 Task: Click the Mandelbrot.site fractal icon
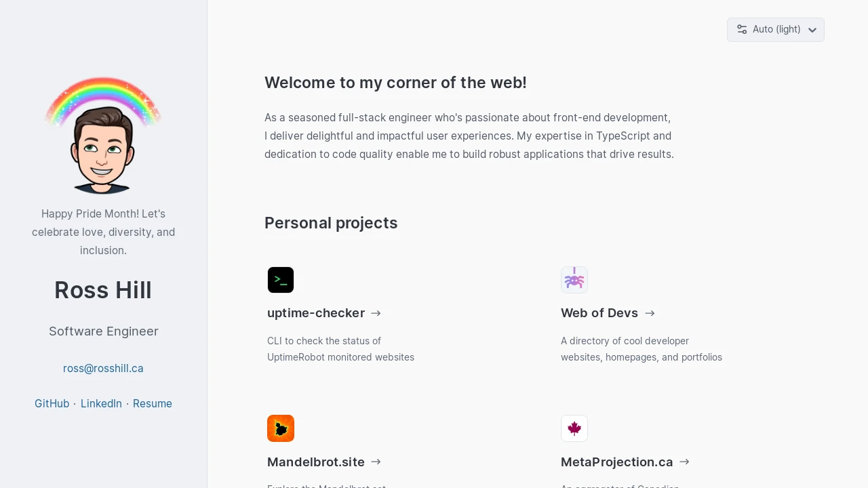tap(281, 428)
